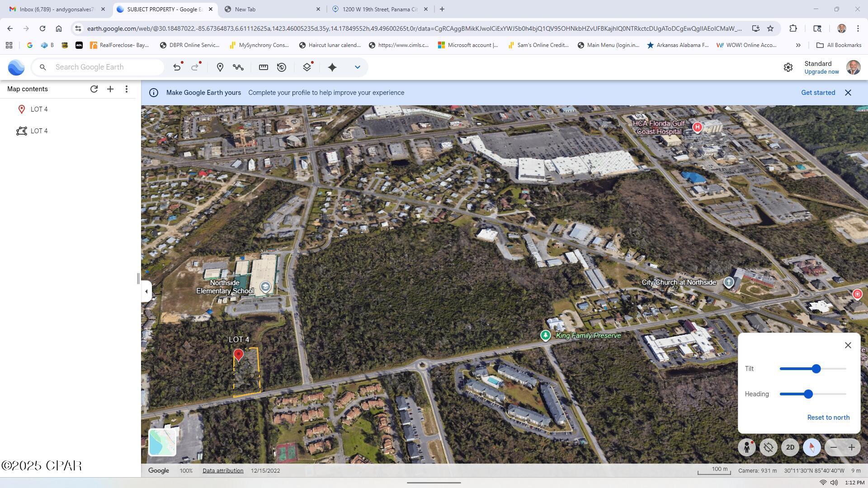Click the Data attribution link
This screenshot has height=488, width=868.
pyautogui.click(x=223, y=470)
